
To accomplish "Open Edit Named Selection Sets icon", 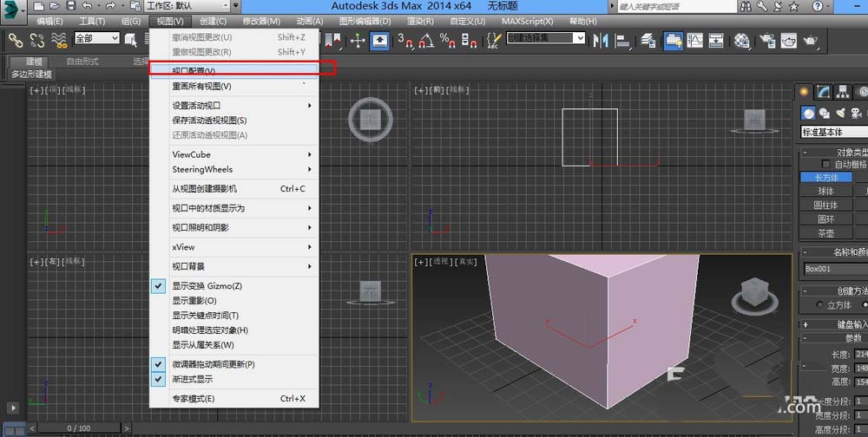I will 493,40.
